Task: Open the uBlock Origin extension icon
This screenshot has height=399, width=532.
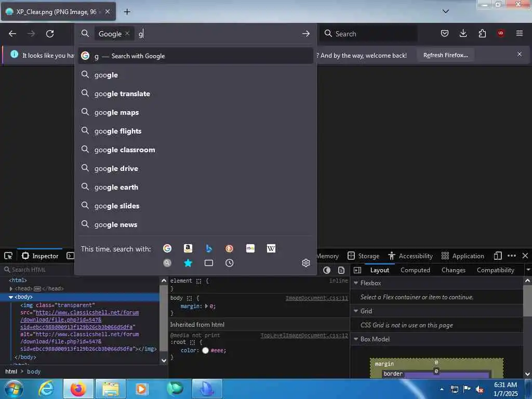Action: click(x=501, y=33)
